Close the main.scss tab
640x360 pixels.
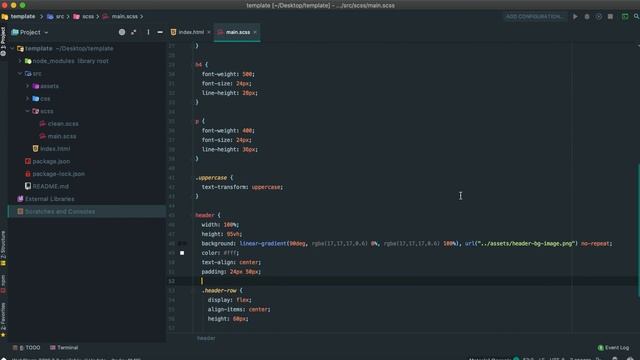click(255, 32)
